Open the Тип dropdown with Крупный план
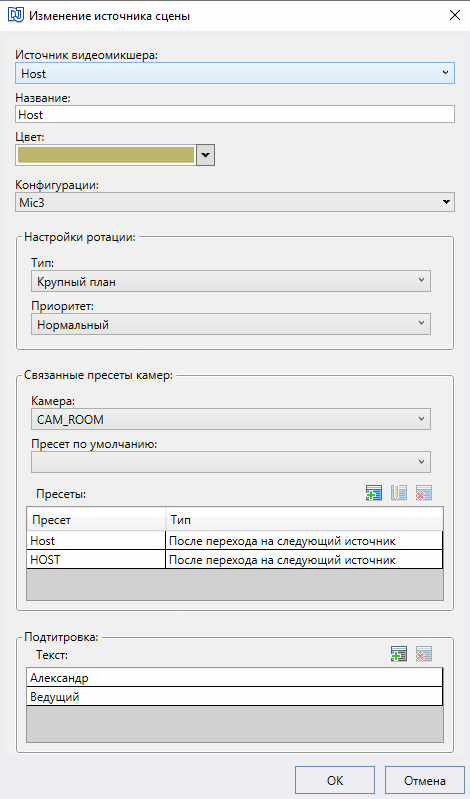The width and height of the screenshot is (470, 799). tap(231, 281)
